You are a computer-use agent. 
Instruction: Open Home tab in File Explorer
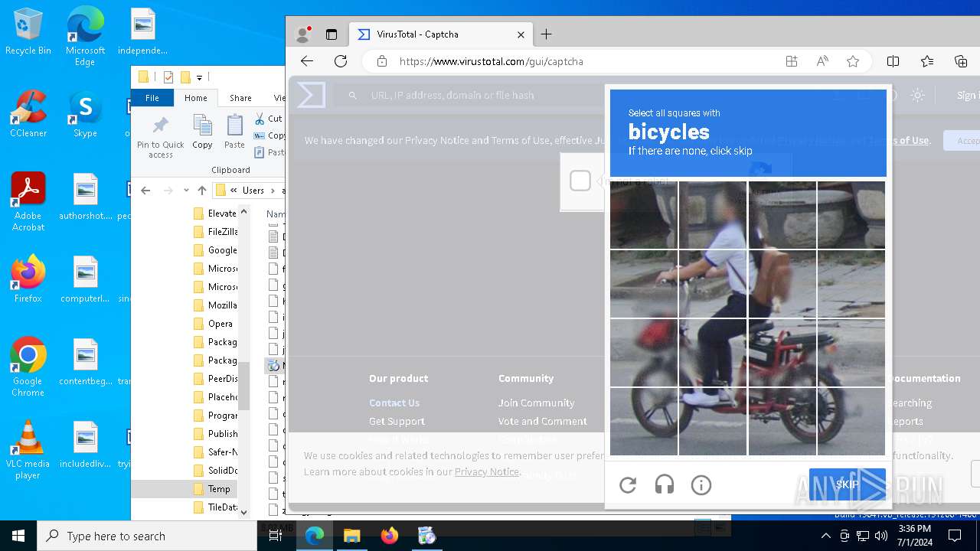click(196, 98)
